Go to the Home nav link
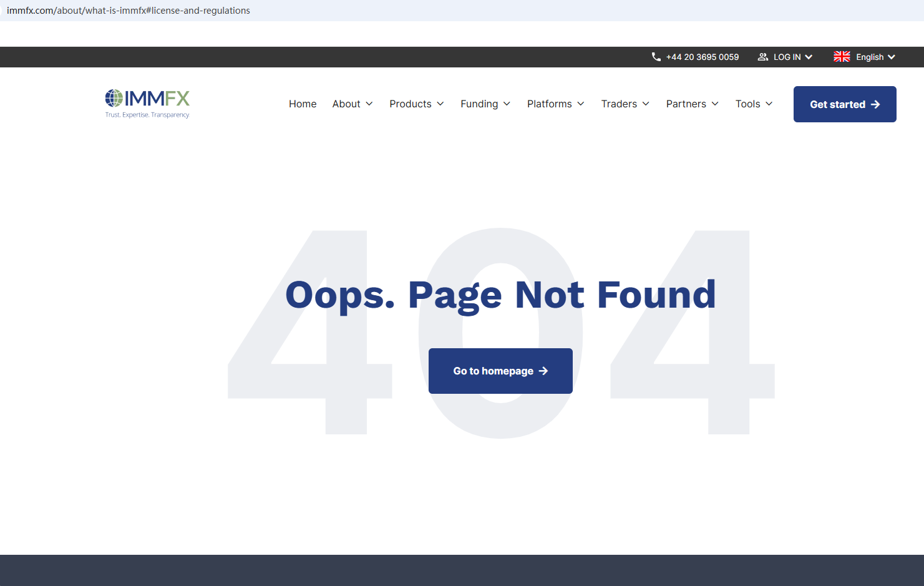 click(303, 104)
